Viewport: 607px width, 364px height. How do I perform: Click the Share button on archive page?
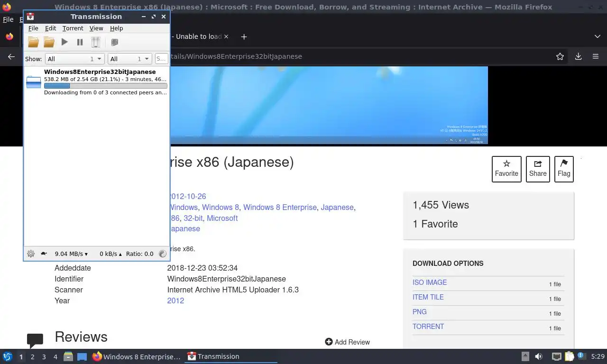click(x=538, y=169)
